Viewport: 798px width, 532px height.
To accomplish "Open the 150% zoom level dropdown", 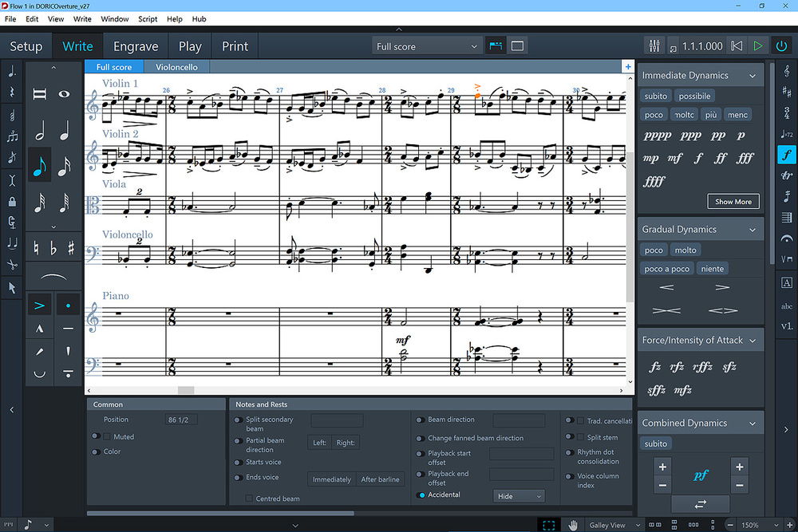I will [760, 525].
